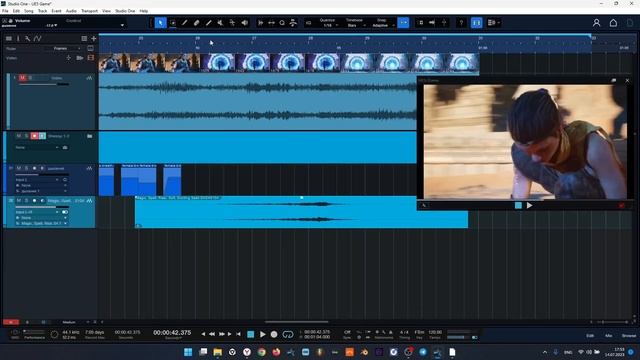Select the Bend tool
The image size is (640, 360).
pyautogui.click(x=232, y=23)
